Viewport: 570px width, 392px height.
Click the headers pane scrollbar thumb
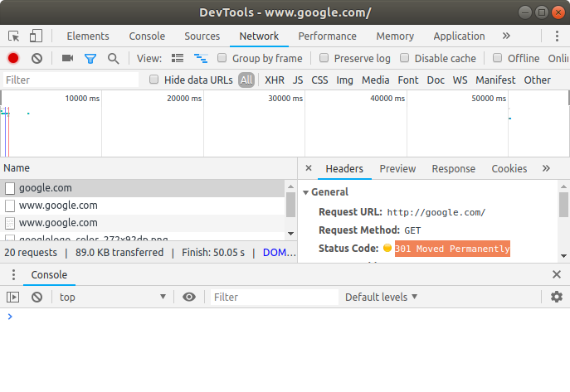click(564, 205)
